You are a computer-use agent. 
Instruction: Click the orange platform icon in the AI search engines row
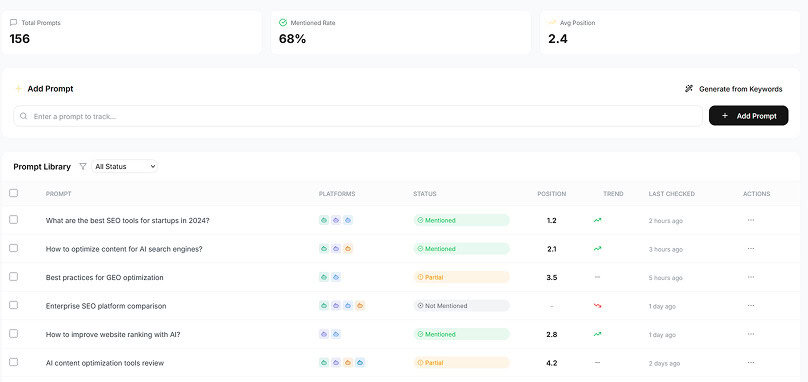point(348,248)
